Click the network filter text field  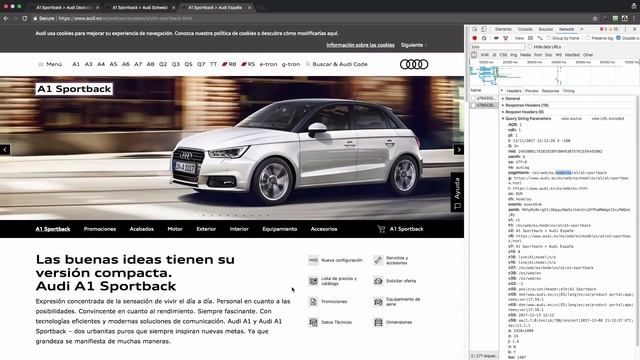[498, 47]
